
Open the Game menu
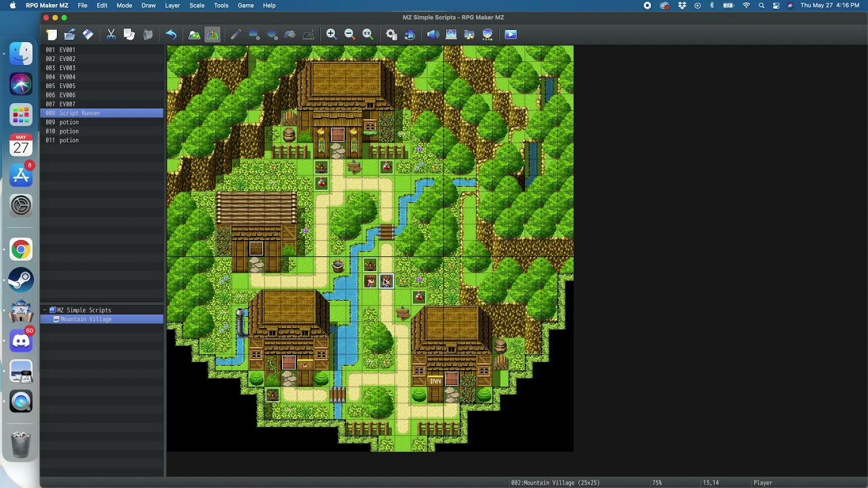[x=245, y=5]
